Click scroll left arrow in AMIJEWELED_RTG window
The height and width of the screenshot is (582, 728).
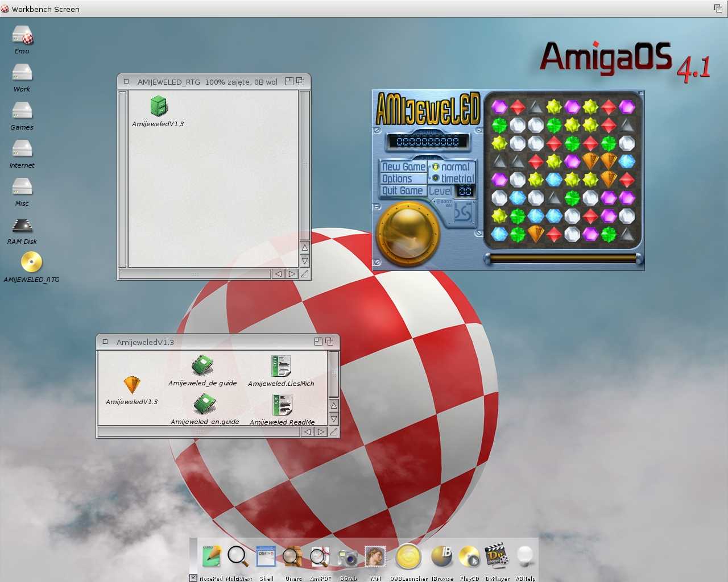[x=278, y=274]
